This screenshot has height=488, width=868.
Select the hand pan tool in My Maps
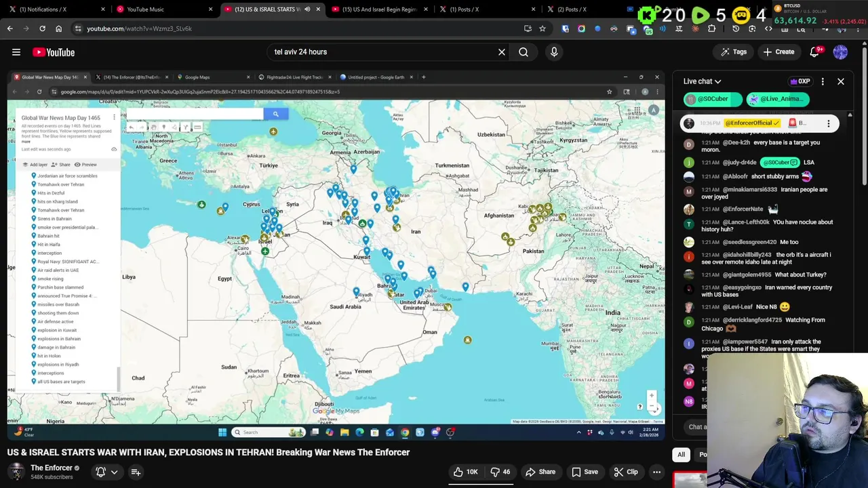(153, 127)
